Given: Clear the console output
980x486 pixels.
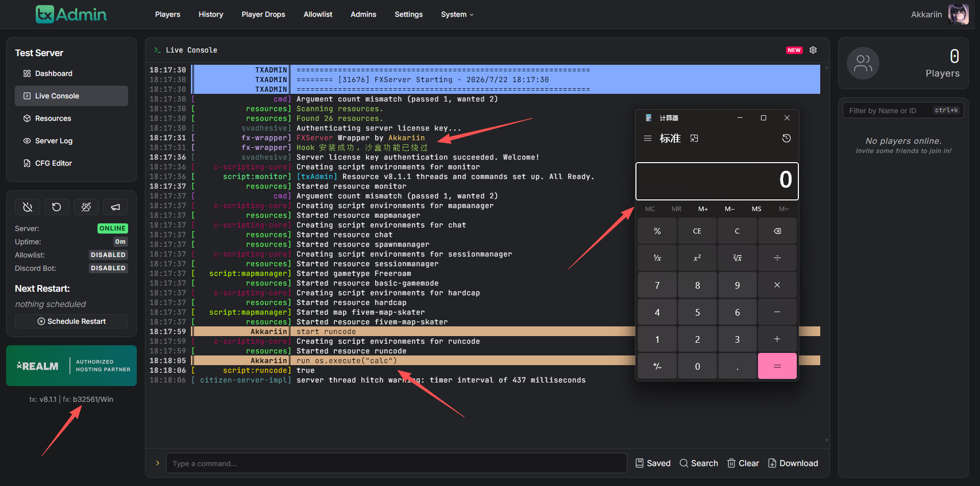Looking at the screenshot, I should pyautogui.click(x=743, y=463).
